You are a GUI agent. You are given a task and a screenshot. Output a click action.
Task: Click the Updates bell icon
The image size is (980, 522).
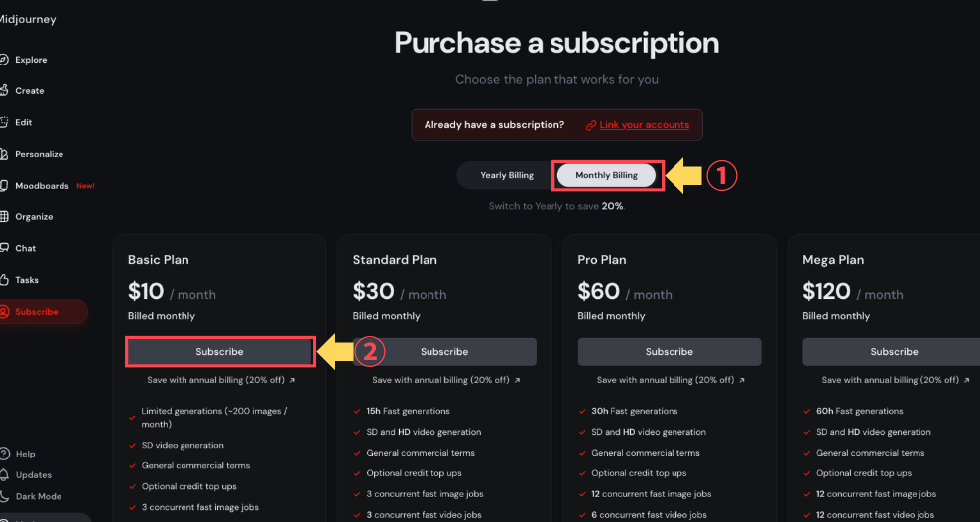point(5,475)
